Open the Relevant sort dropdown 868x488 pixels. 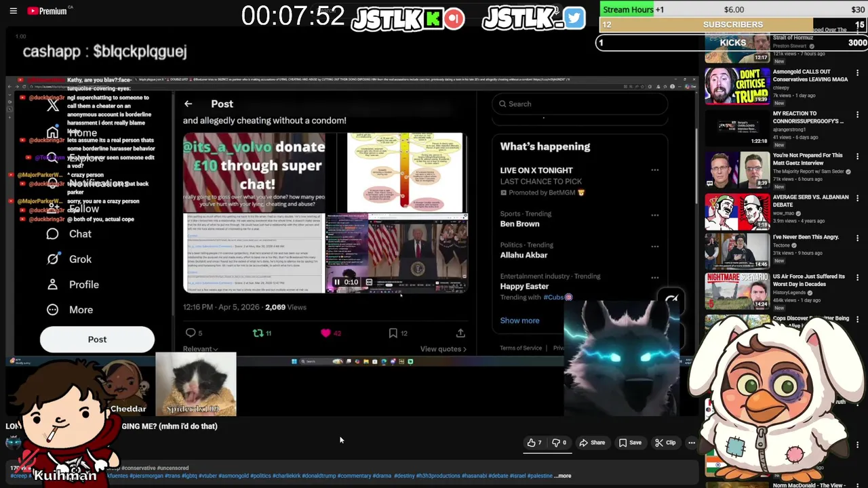(200, 349)
